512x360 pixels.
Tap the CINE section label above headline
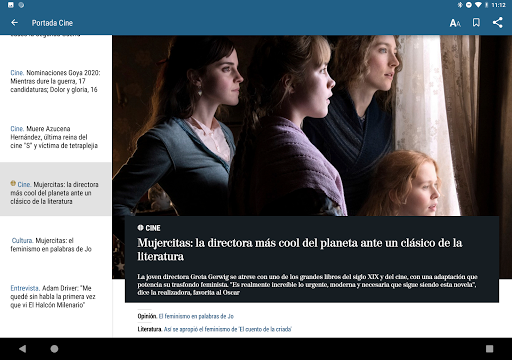tap(153, 228)
